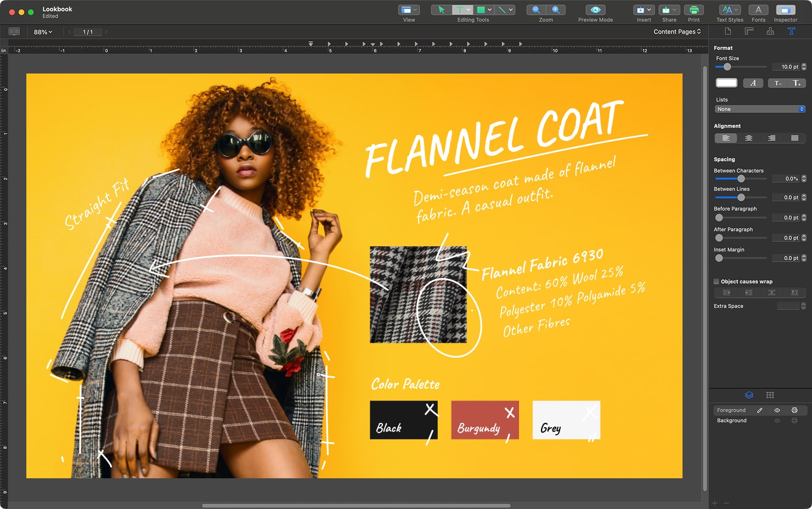The image size is (812, 509).
Task: Enable Preview Mode
Action: [595, 9]
